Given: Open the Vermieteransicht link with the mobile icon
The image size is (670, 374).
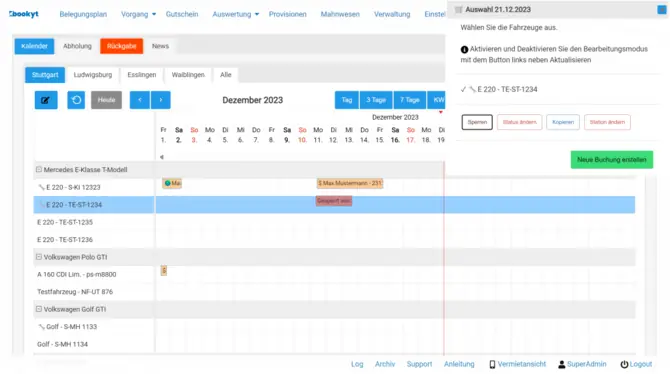Looking at the screenshot, I should 517,364.
